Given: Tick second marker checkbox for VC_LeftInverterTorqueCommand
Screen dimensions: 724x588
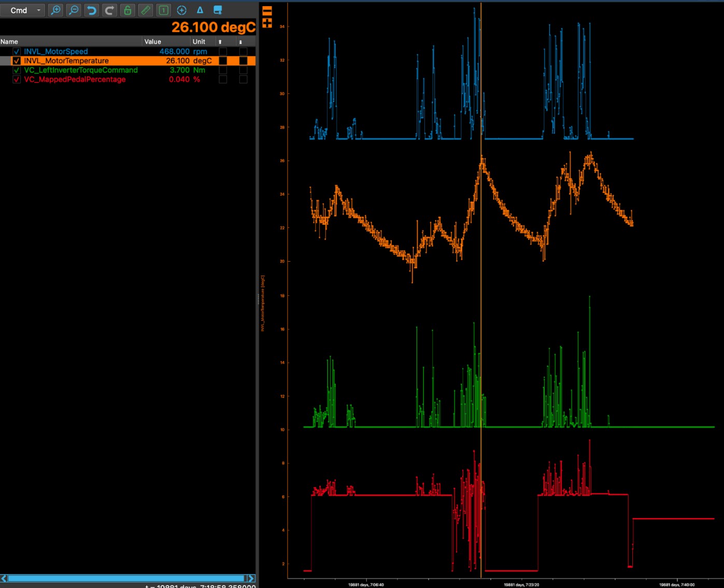Looking at the screenshot, I should coord(243,70).
